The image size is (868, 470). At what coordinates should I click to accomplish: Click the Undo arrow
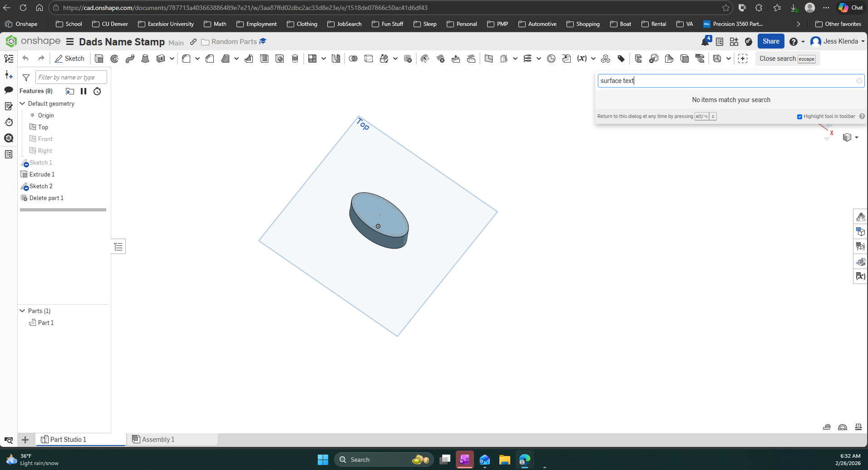point(25,59)
